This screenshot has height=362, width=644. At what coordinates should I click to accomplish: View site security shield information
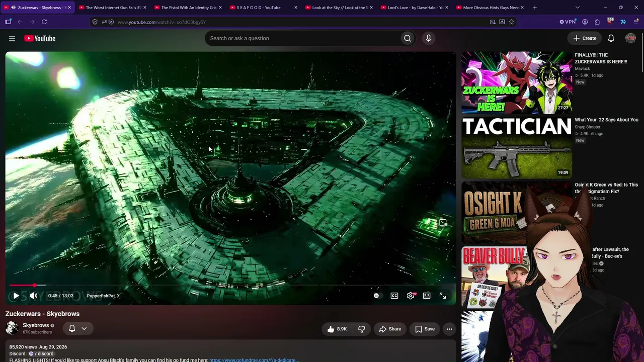click(95, 22)
